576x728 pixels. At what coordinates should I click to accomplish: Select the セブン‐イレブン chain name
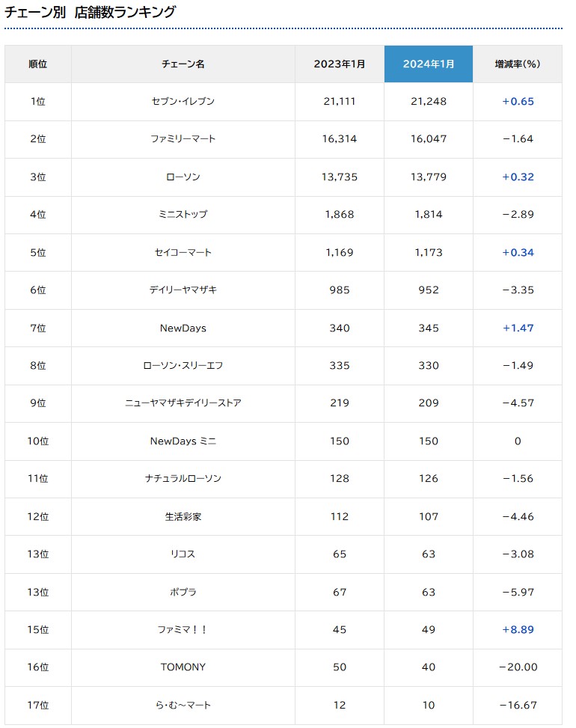(x=183, y=101)
